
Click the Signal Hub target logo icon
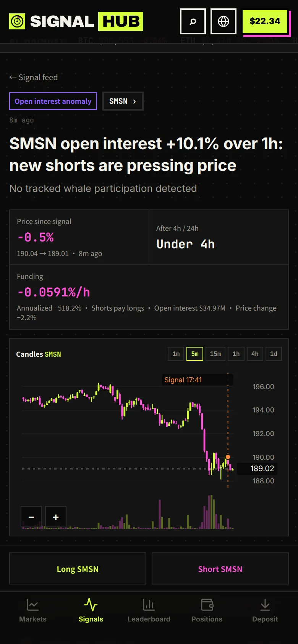(x=17, y=21)
